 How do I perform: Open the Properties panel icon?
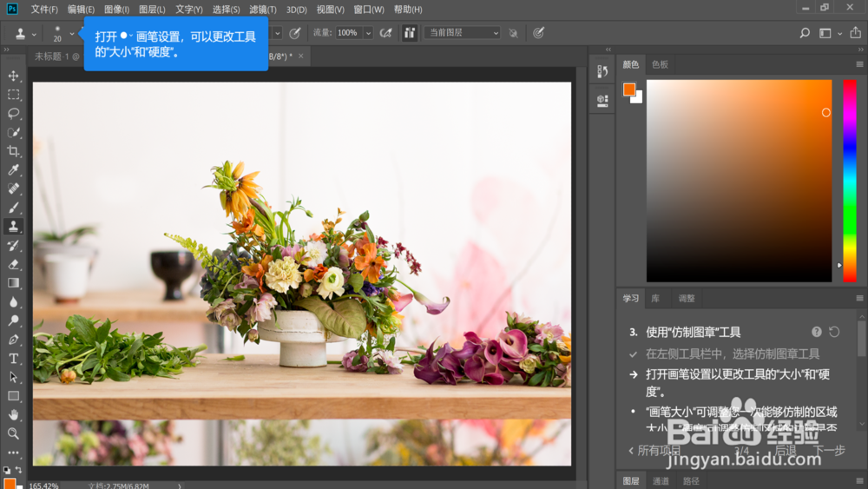click(602, 100)
